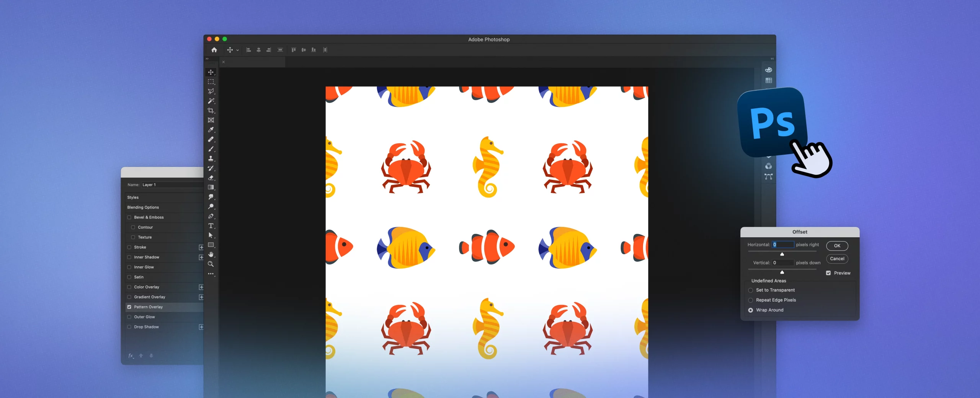
Task: Select the Polygonal Lasso tool
Action: tap(211, 91)
